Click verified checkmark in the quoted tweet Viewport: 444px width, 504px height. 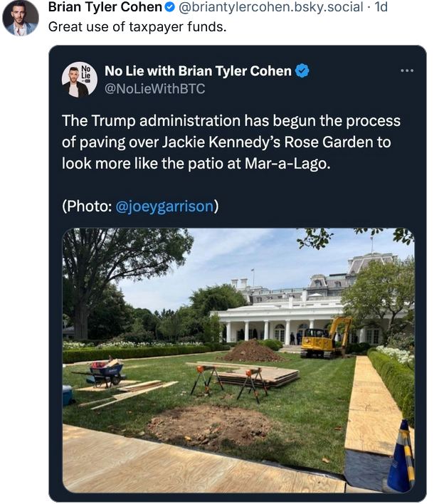pos(302,70)
